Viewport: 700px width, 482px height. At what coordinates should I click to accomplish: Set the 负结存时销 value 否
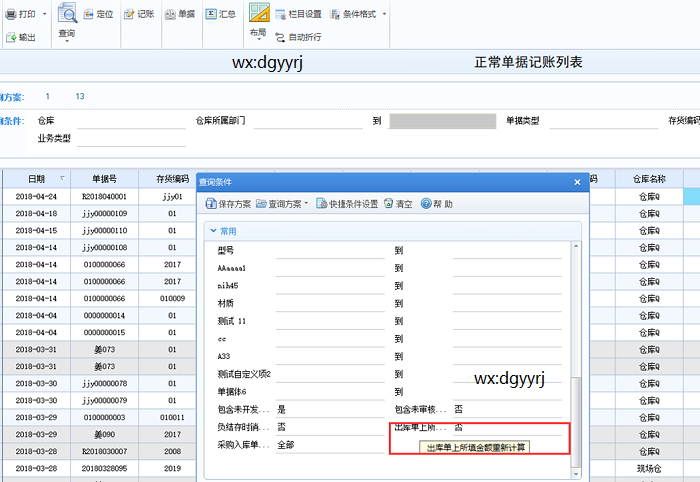point(330,428)
